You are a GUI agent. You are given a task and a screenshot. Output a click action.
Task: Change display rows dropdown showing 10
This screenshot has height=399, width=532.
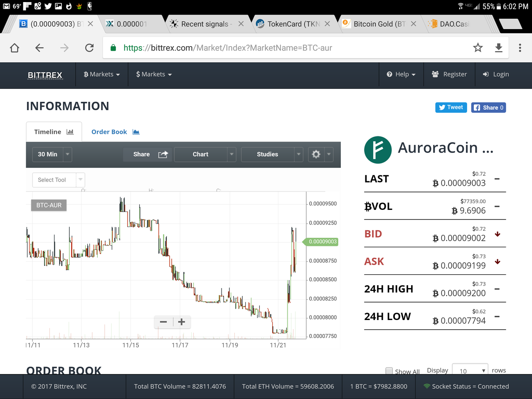(x=470, y=370)
